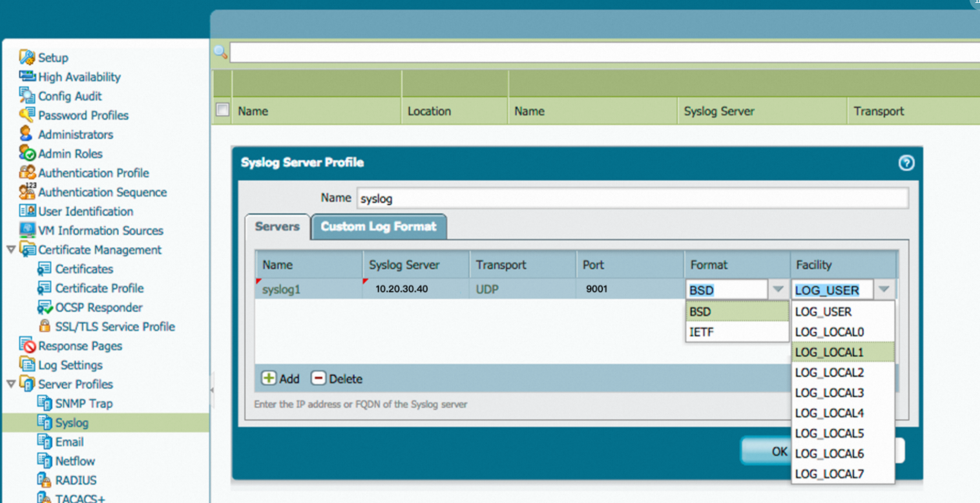
Task: Toggle the select-all checkbox in table header
Action: coord(223,110)
